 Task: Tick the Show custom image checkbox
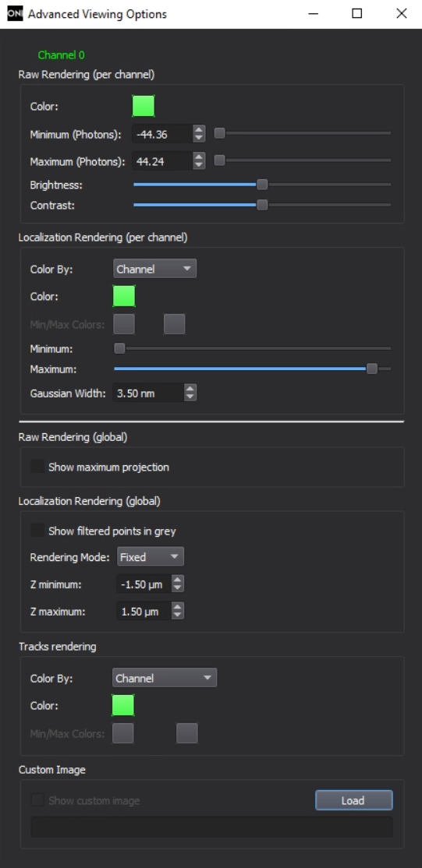[37, 800]
